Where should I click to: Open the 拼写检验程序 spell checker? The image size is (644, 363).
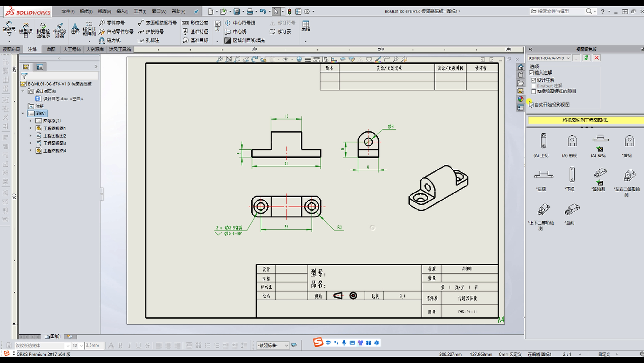click(43, 29)
